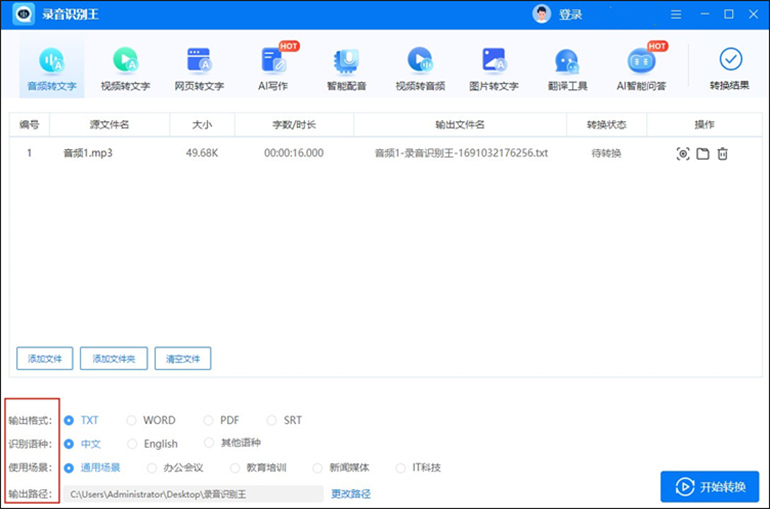The width and height of the screenshot is (770, 509).
Task: Select PDF output format
Action: click(x=221, y=420)
